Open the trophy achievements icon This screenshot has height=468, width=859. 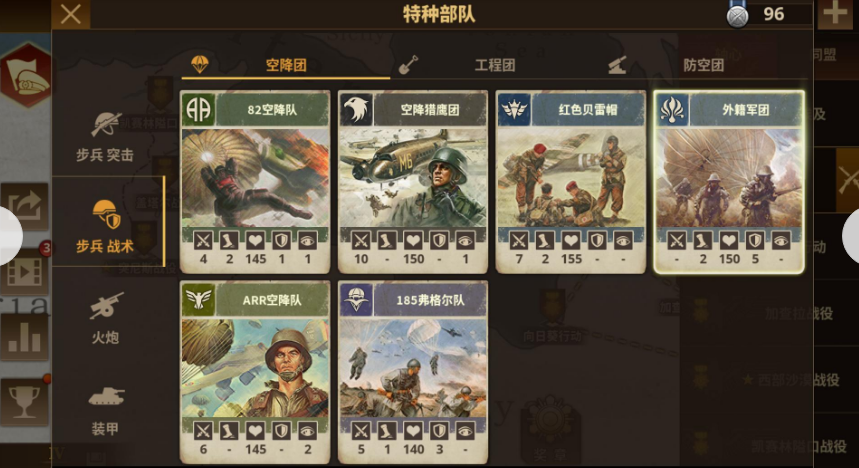click(x=24, y=402)
